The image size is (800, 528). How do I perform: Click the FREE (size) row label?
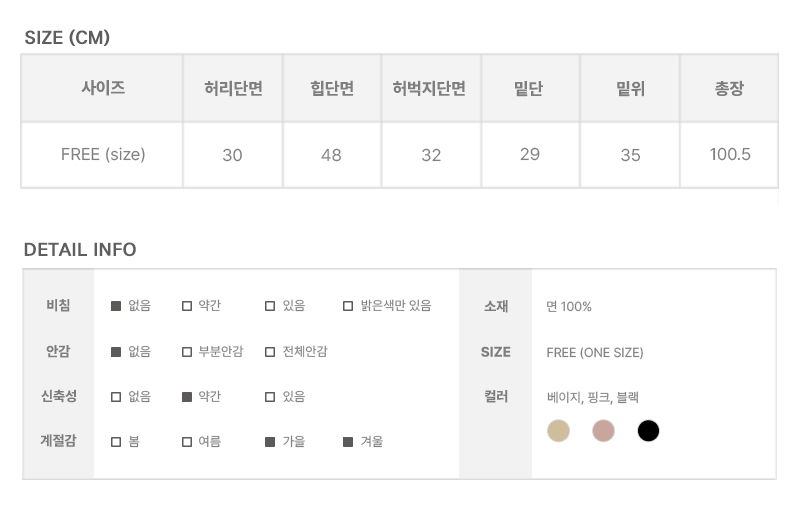point(103,154)
